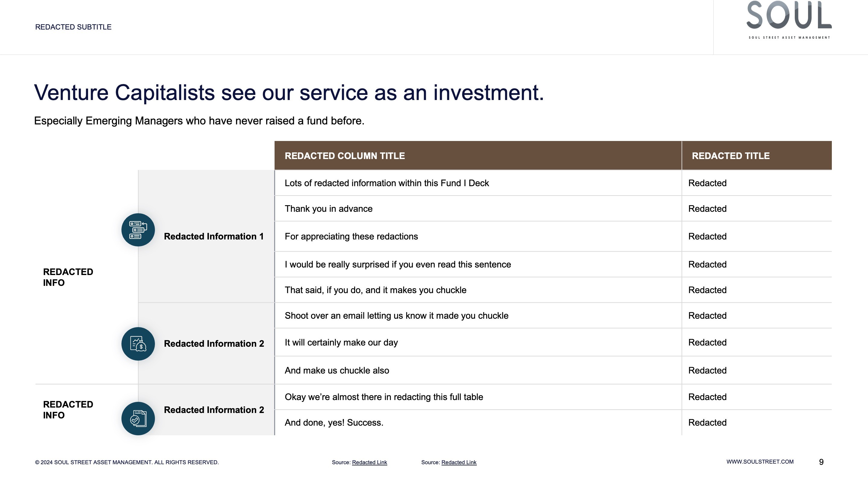Select the REDACTED COLUMN TITLE header cell
This screenshot has width=868, height=488.
[478, 156]
